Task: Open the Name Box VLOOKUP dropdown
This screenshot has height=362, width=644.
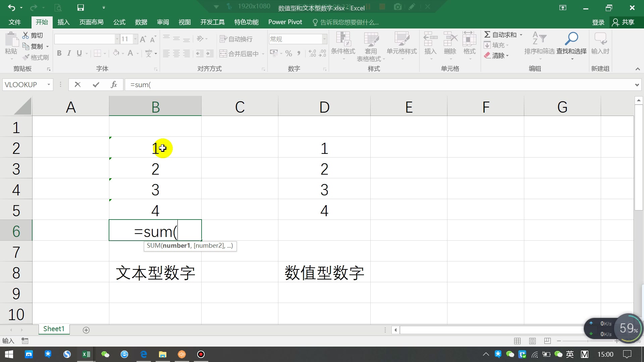Action: 48,84
